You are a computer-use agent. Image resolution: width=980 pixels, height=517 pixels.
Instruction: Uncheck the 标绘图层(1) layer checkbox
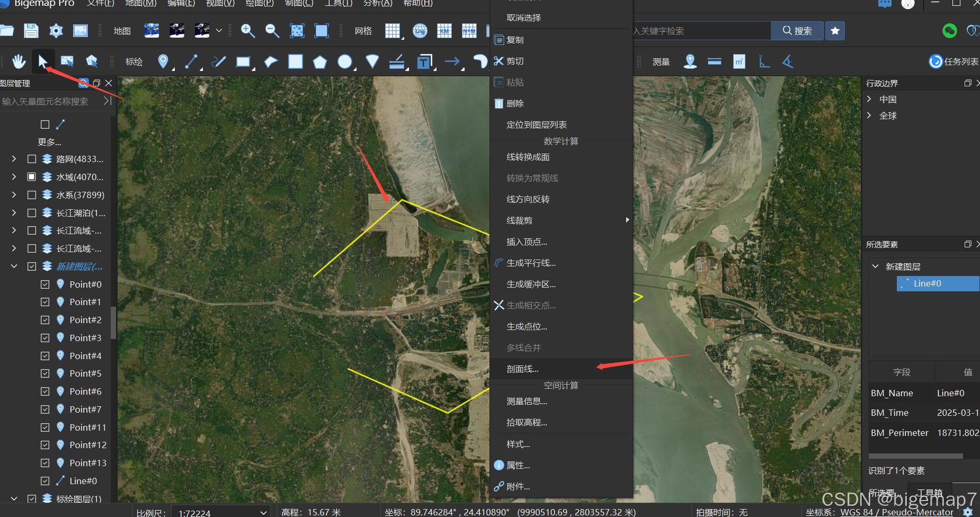[32, 498]
